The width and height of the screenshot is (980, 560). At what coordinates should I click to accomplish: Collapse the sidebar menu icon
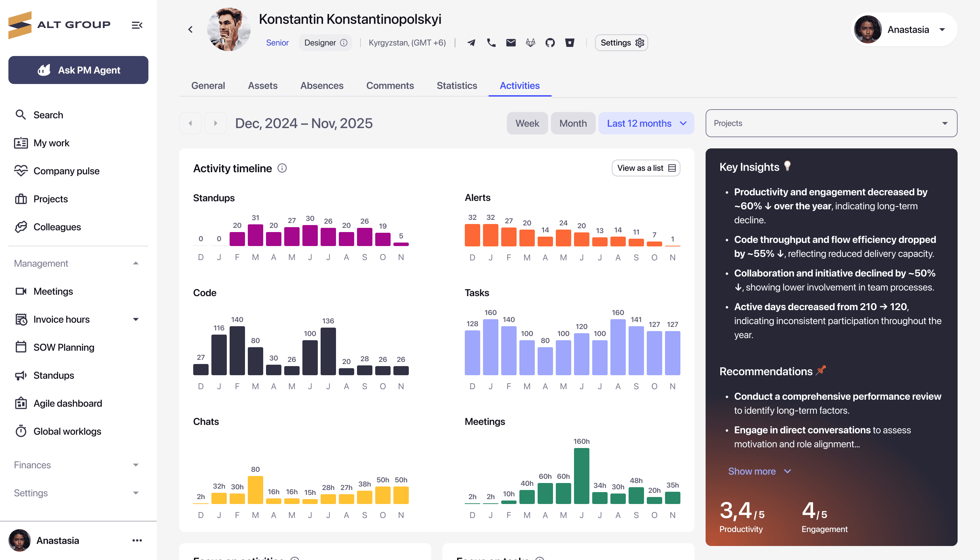coord(137,26)
